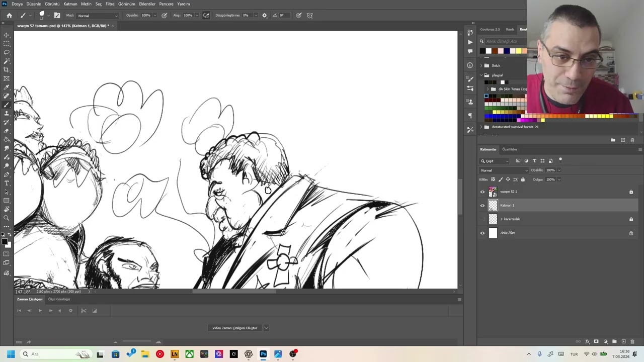The height and width of the screenshot is (362, 644).
Task: Click the foreground color swatch
Action: [x=5, y=241]
